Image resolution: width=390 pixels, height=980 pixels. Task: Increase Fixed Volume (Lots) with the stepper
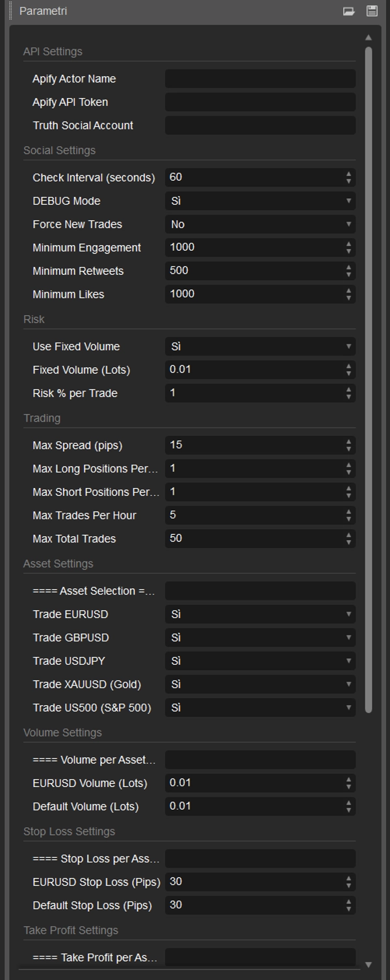coord(349,367)
